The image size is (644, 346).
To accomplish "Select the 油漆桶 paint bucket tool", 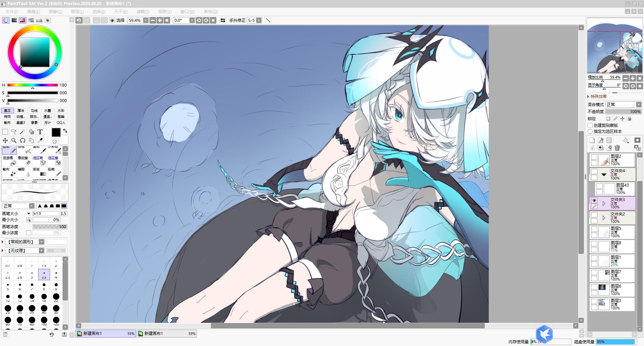I will tap(8, 161).
